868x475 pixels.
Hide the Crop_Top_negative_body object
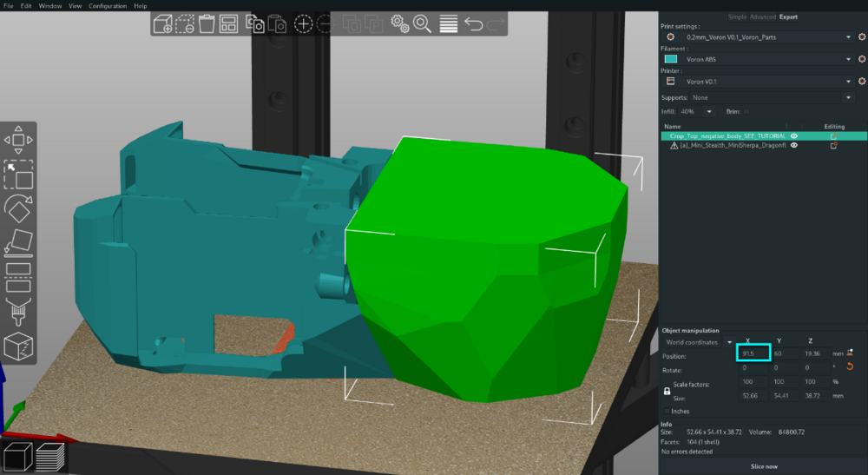click(794, 136)
